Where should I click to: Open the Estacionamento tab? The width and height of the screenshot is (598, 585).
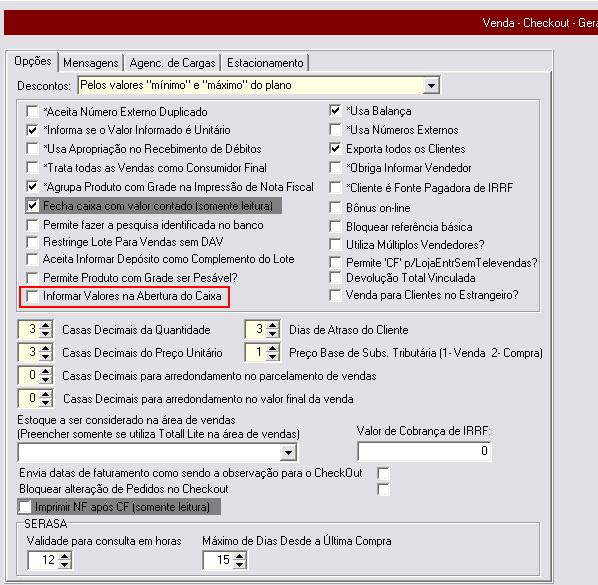click(265, 63)
